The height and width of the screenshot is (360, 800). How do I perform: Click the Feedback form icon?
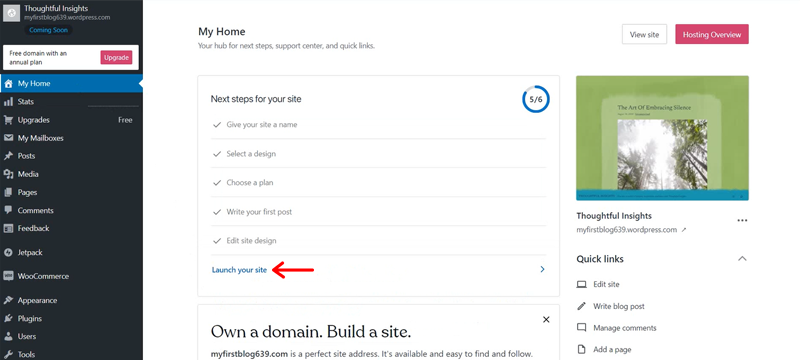click(8, 228)
